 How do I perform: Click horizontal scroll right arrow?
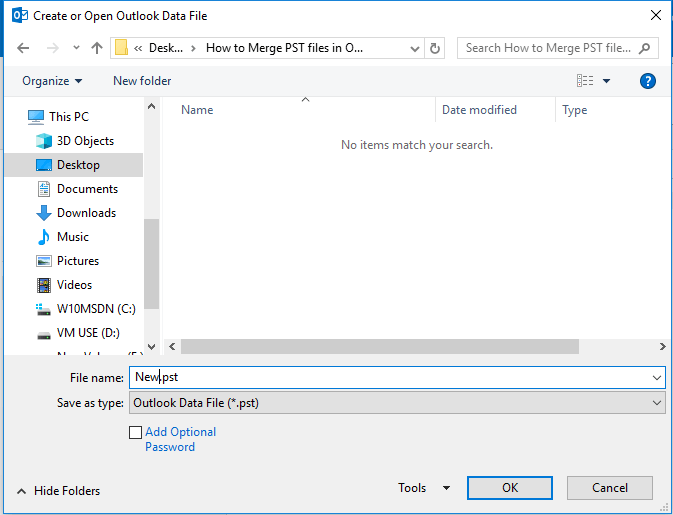tap(662, 346)
